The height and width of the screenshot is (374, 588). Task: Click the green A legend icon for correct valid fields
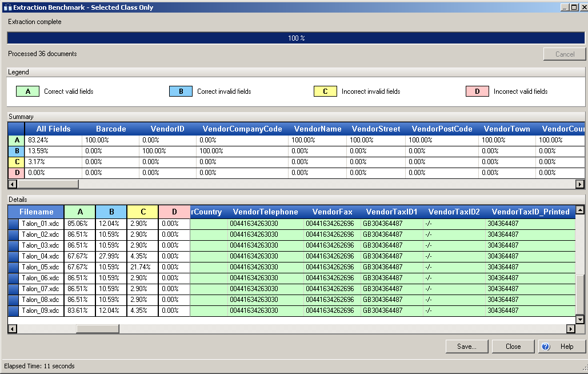point(28,91)
